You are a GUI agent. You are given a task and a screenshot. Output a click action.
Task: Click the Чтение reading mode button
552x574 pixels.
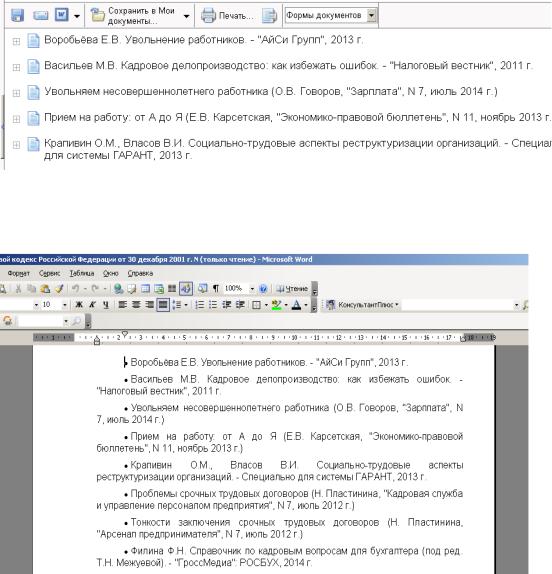[292, 289]
